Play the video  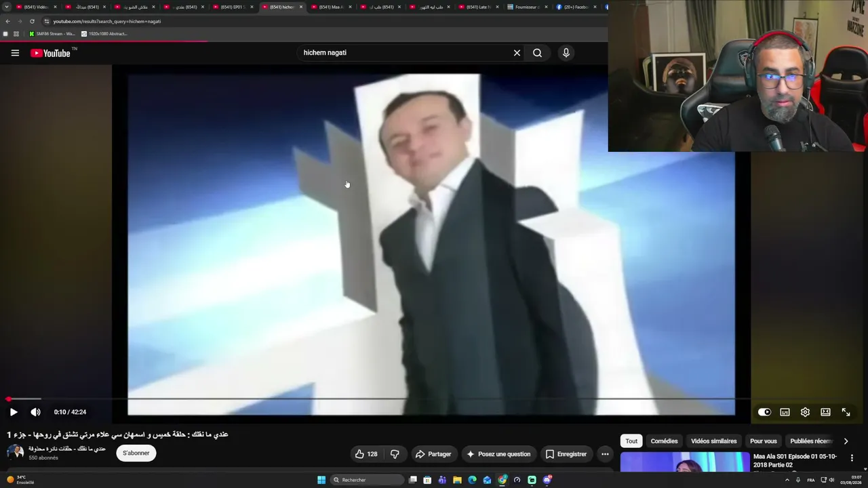pyautogui.click(x=14, y=412)
